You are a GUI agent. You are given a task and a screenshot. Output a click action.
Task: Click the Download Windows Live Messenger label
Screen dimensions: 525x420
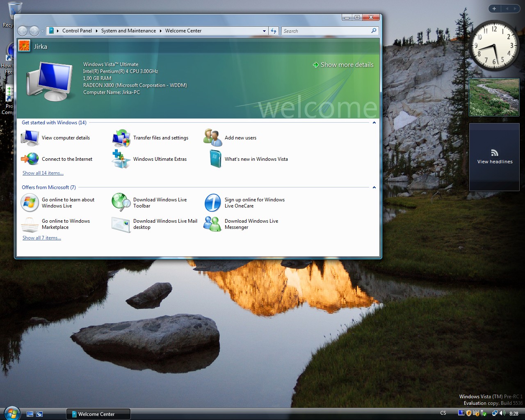251,224
